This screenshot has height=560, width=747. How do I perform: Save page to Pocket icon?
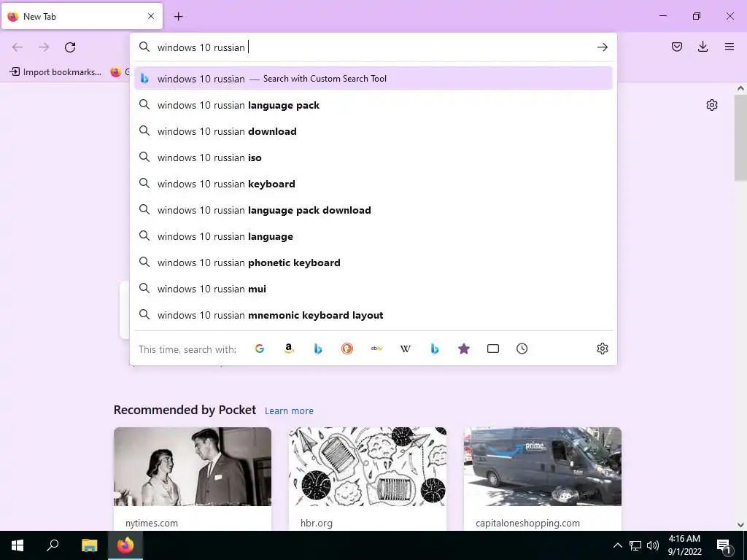pos(676,47)
